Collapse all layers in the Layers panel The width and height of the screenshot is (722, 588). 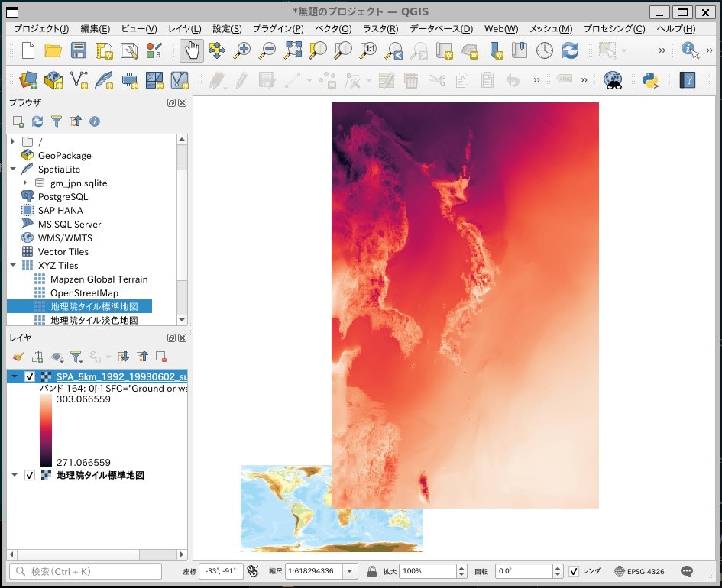tap(144, 357)
